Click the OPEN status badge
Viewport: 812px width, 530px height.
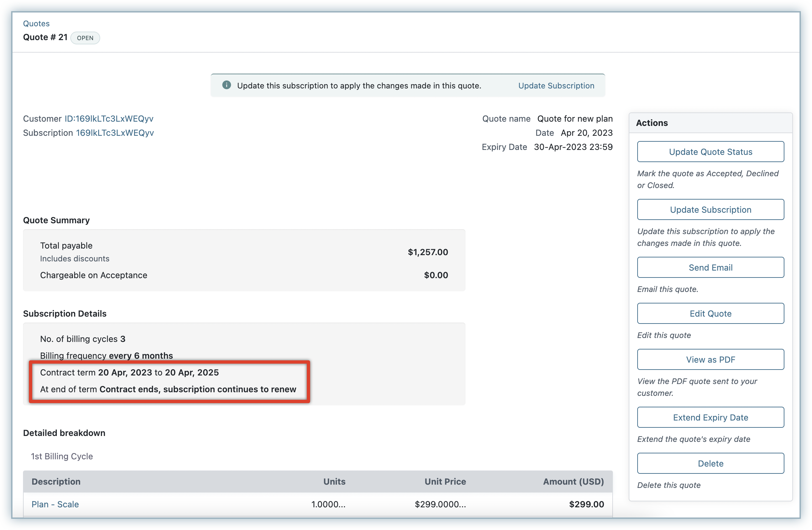tap(85, 38)
